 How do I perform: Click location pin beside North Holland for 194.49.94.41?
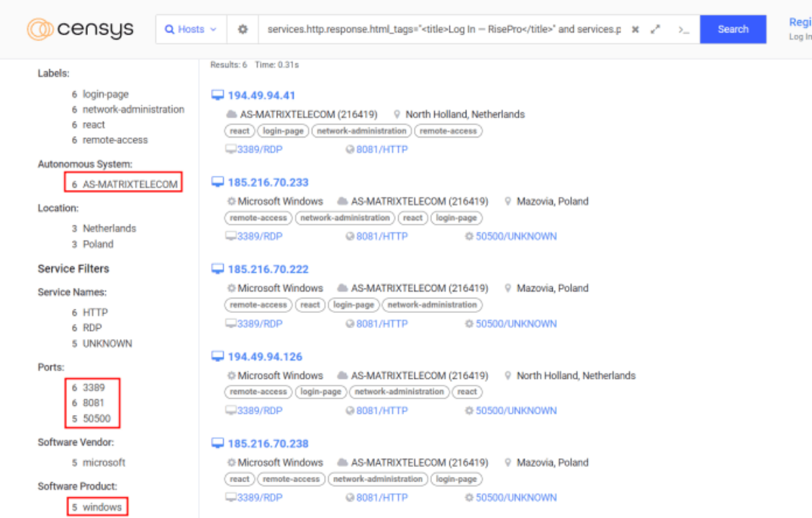click(x=397, y=114)
